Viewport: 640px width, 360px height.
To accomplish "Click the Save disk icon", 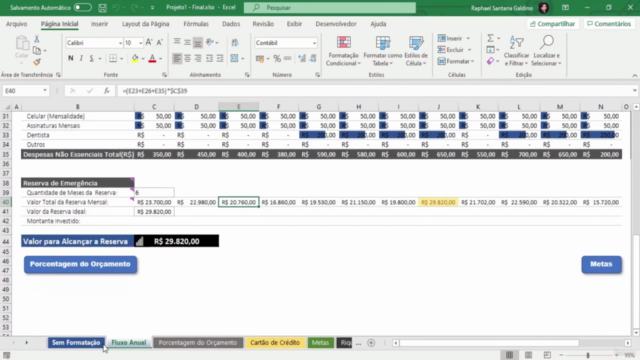I will pos(102,8).
